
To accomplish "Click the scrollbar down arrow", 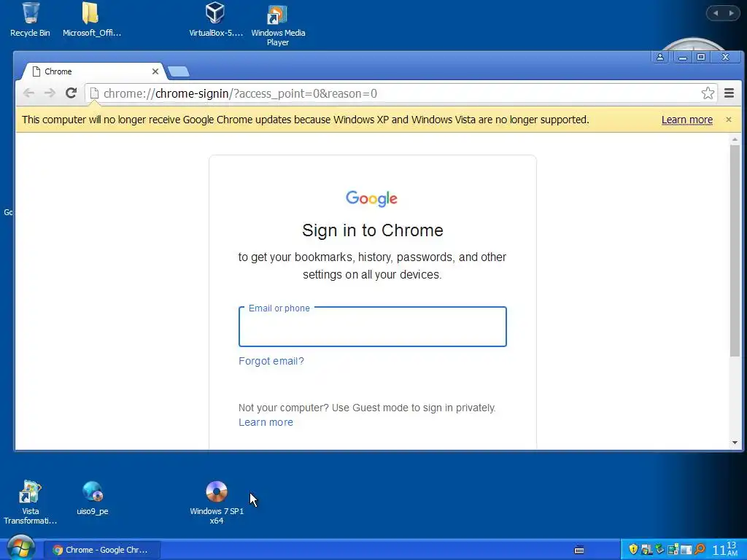I will pos(735,443).
